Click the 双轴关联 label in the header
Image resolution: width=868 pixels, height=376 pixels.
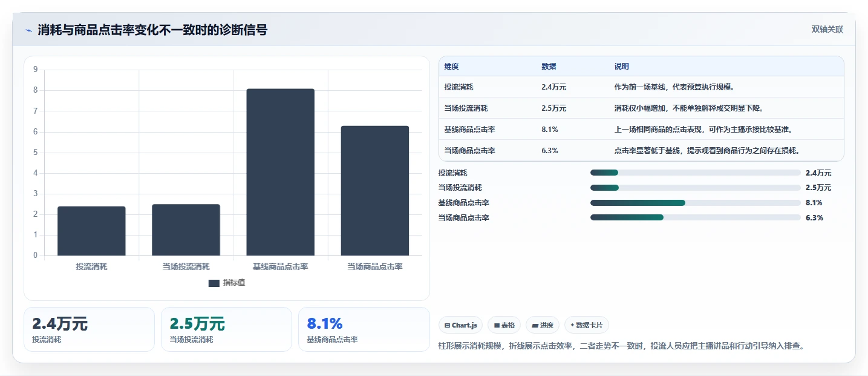click(827, 30)
